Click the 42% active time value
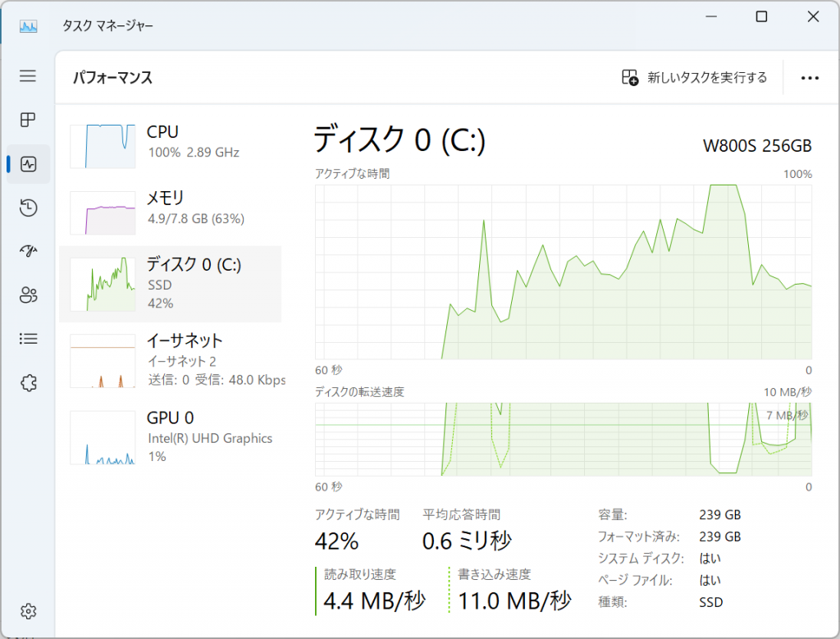Screen dimensions: 840x639 pos(336,541)
